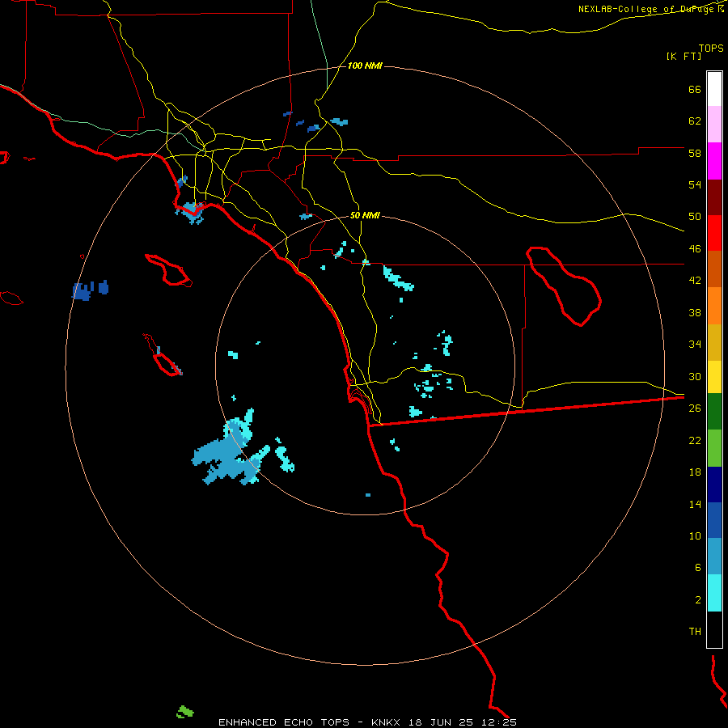Select the dark red (maroon) legend swatch

point(714,197)
